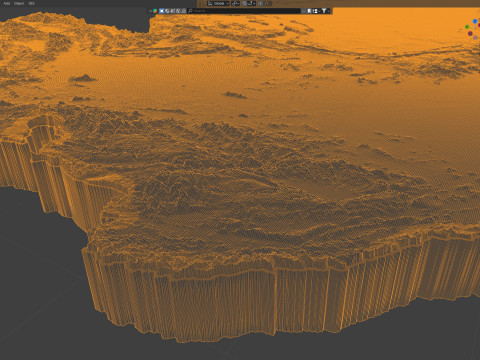
Task: Open the Object menu in viewport header
Action: tap(19, 3)
